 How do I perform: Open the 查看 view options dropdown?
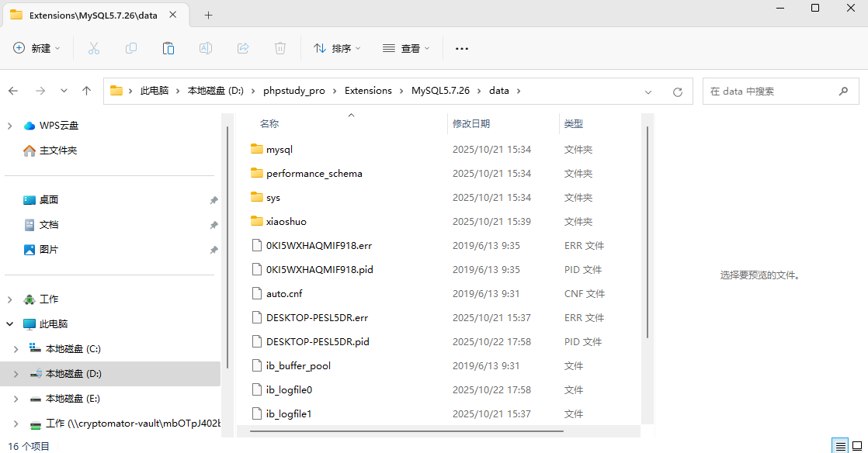click(404, 48)
